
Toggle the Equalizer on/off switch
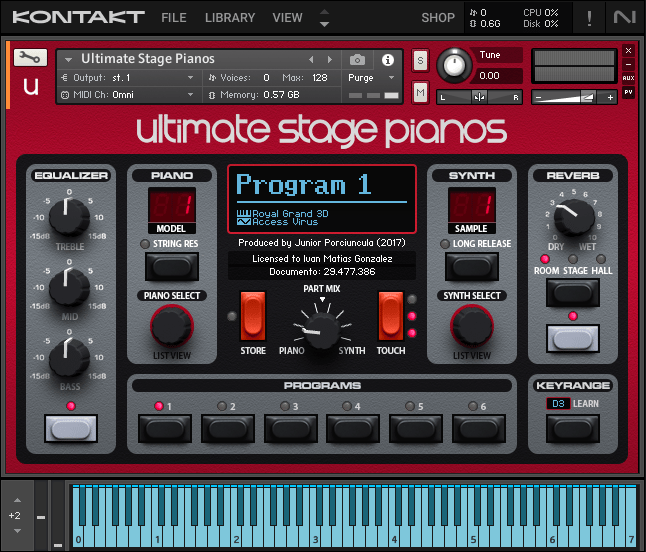pyautogui.click(x=71, y=428)
